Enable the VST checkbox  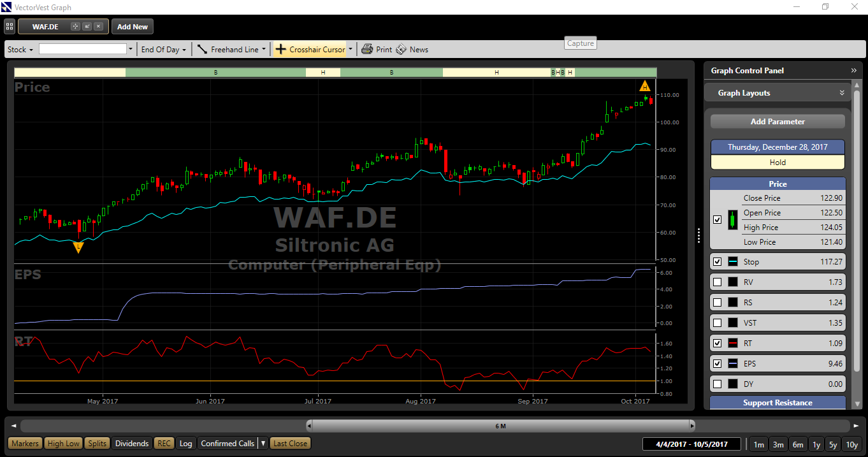coord(718,323)
